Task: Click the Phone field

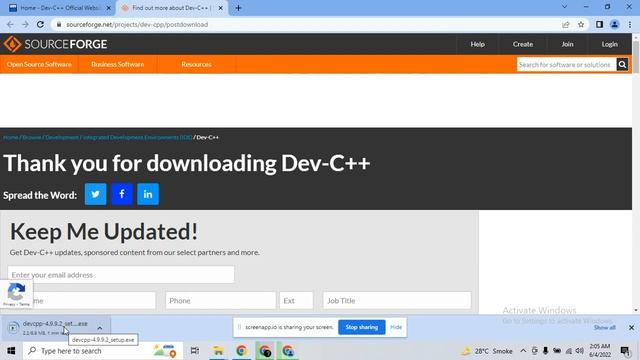Action: [x=220, y=300]
